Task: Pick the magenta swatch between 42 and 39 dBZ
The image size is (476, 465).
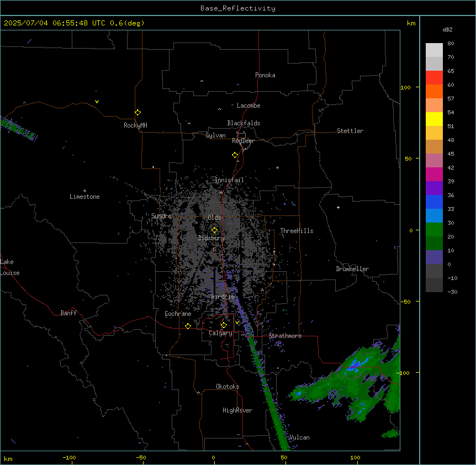Action: [434, 175]
